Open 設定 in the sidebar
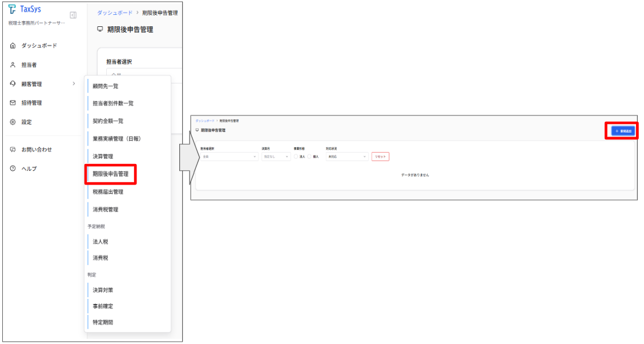The image size is (644, 344). pos(27,122)
